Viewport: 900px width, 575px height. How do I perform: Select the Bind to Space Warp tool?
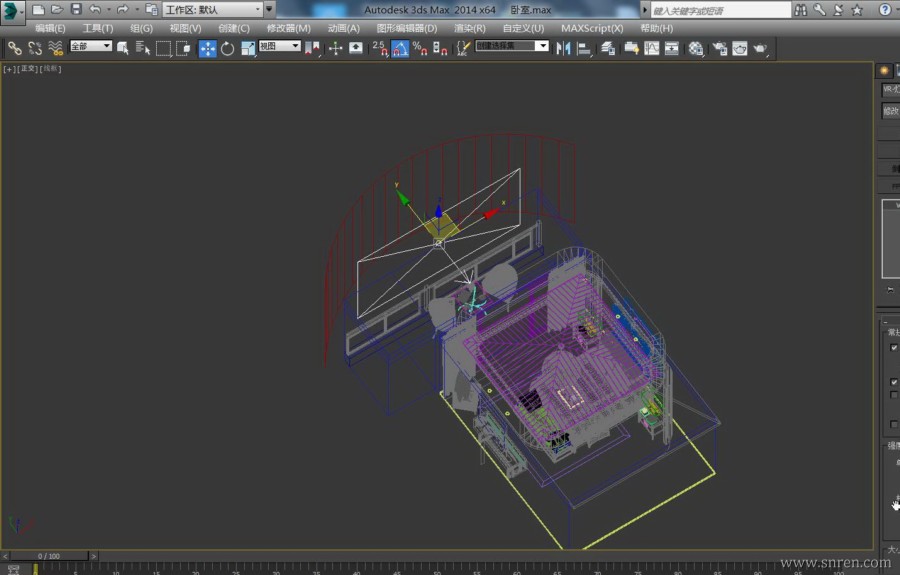(x=55, y=49)
